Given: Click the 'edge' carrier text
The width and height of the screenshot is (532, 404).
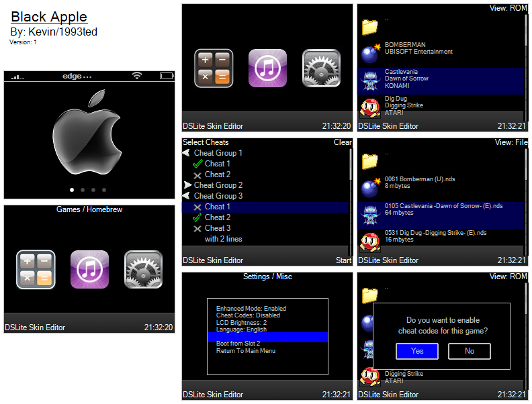Looking at the screenshot, I should (x=72, y=76).
